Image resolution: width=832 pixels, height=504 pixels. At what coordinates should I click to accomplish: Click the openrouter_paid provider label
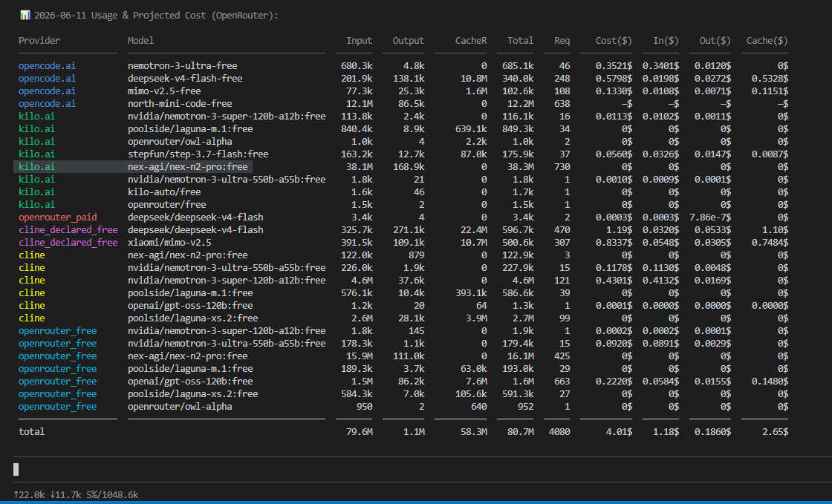coord(58,217)
